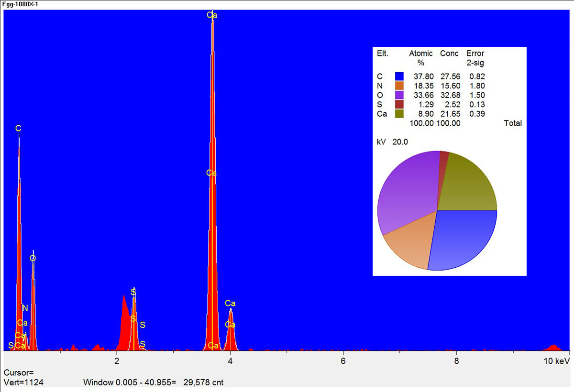Select oxygen concentration value 32.68
Viewport: 574px width, 392px height.
(450, 95)
